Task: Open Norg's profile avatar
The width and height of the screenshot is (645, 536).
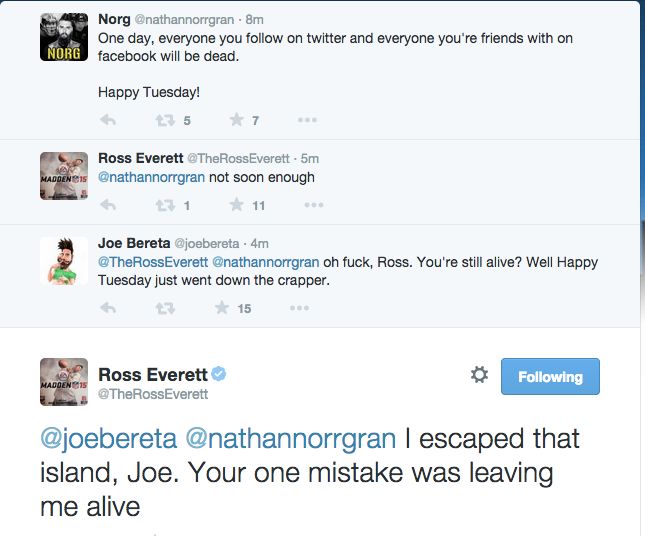Action: (63, 36)
